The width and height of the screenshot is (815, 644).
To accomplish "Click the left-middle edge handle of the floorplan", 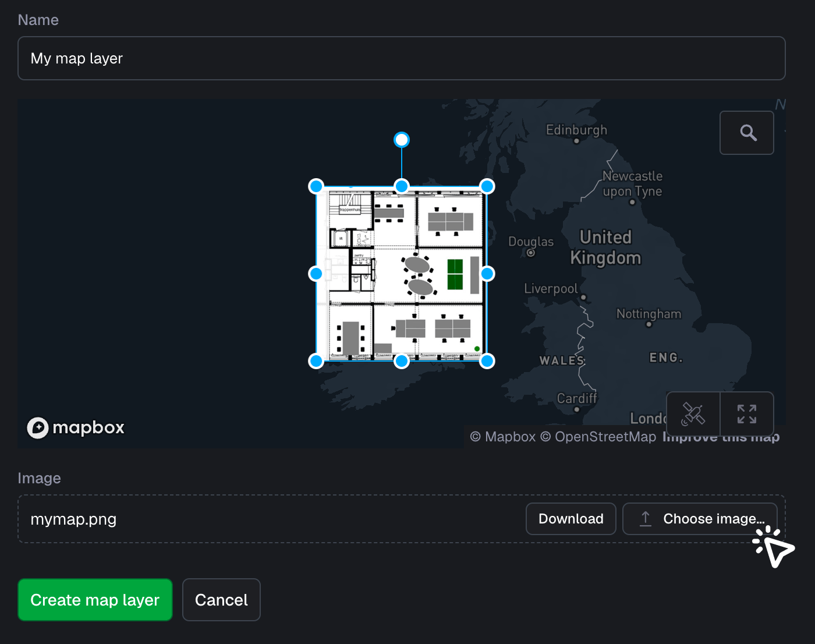I will click(316, 274).
